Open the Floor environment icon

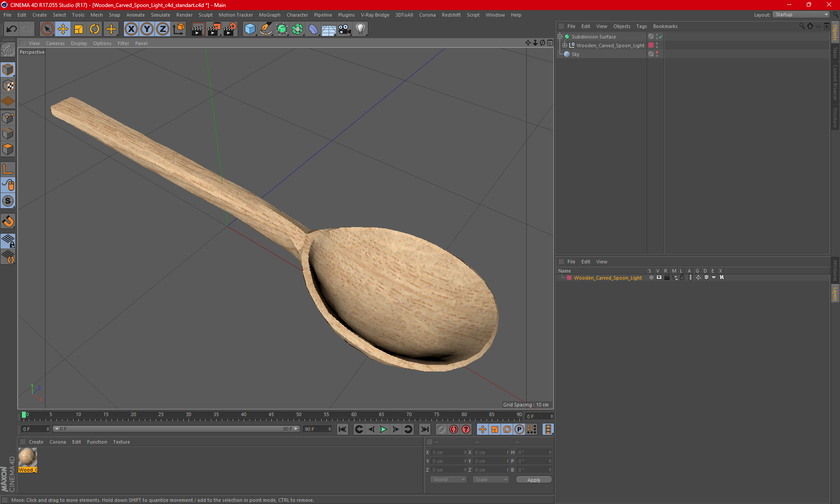(x=329, y=29)
